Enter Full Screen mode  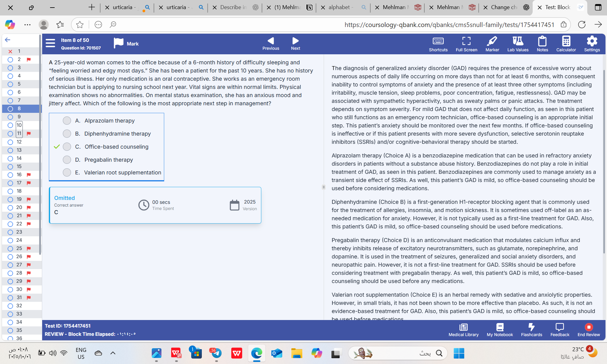[x=466, y=44]
